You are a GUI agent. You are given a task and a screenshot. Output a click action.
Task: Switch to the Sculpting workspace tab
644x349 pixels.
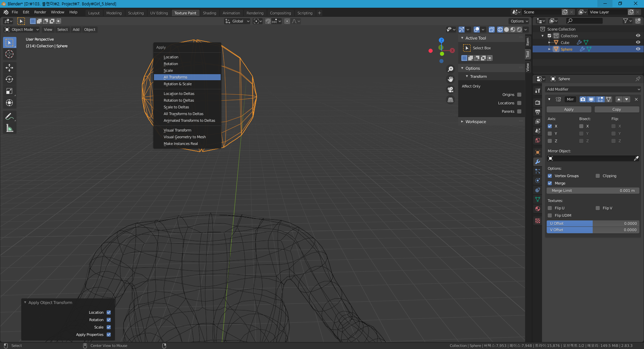point(136,13)
